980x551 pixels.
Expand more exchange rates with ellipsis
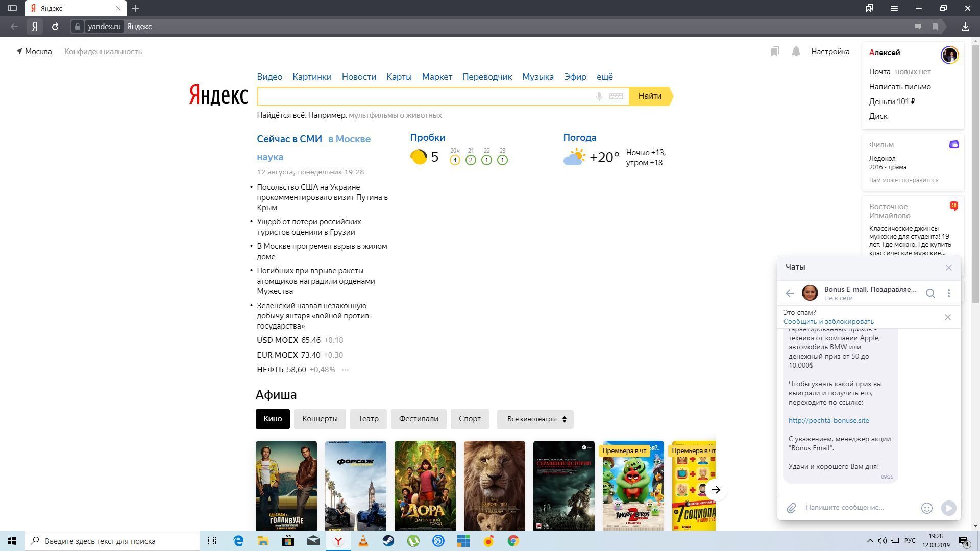click(345, 370)
